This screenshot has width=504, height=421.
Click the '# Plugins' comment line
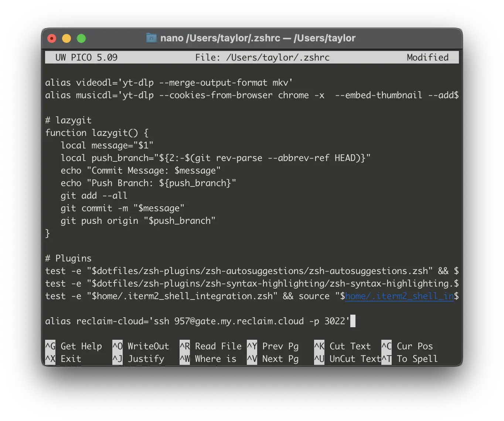coord(68,259)
